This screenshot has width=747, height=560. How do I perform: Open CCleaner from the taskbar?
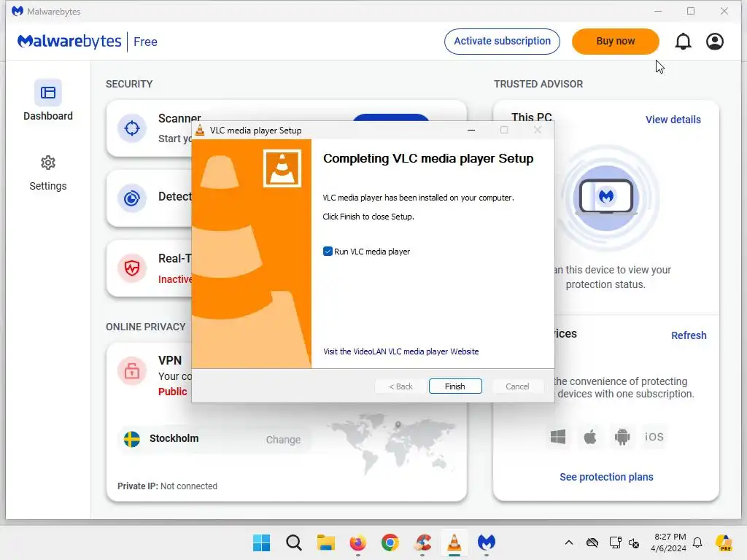pos(422,542)
